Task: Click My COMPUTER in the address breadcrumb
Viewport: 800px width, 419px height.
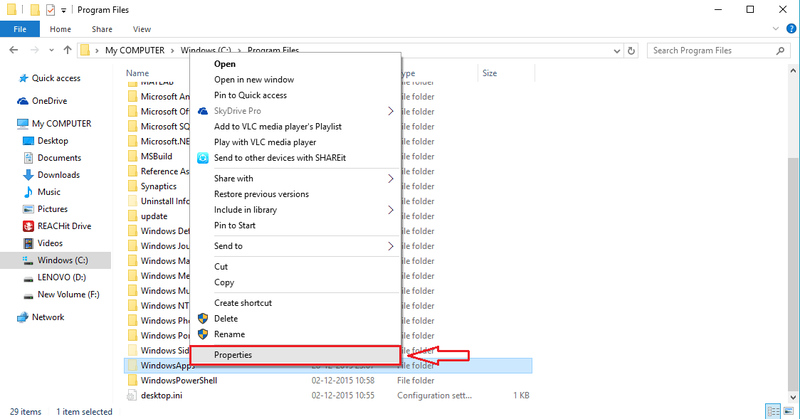Action: [135, 51]
